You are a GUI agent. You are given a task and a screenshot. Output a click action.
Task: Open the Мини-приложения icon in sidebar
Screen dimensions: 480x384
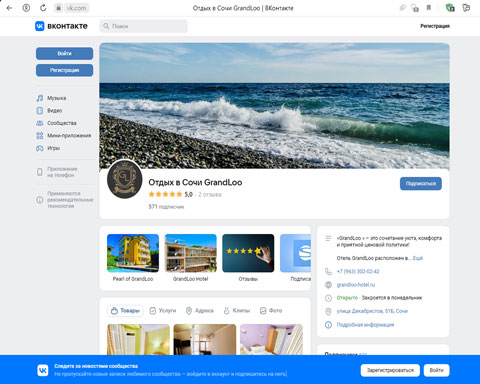[x=40, y=135]
